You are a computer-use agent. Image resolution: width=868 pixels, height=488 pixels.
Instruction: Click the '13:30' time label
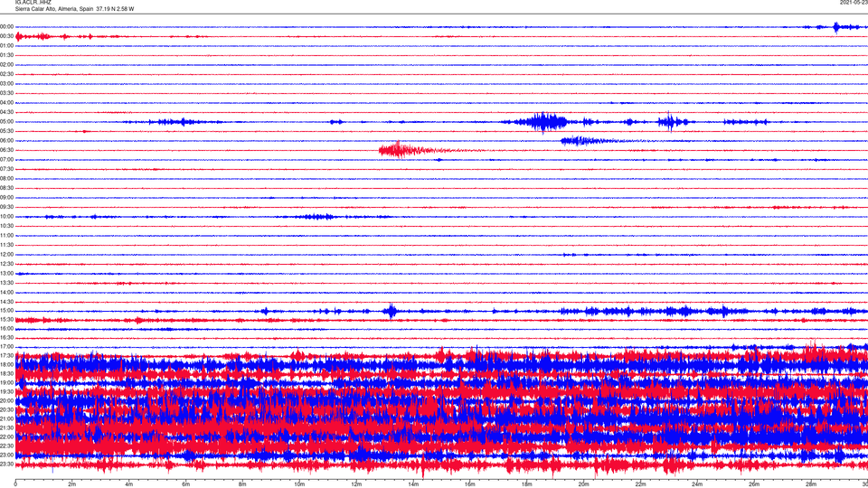[6, 283]
